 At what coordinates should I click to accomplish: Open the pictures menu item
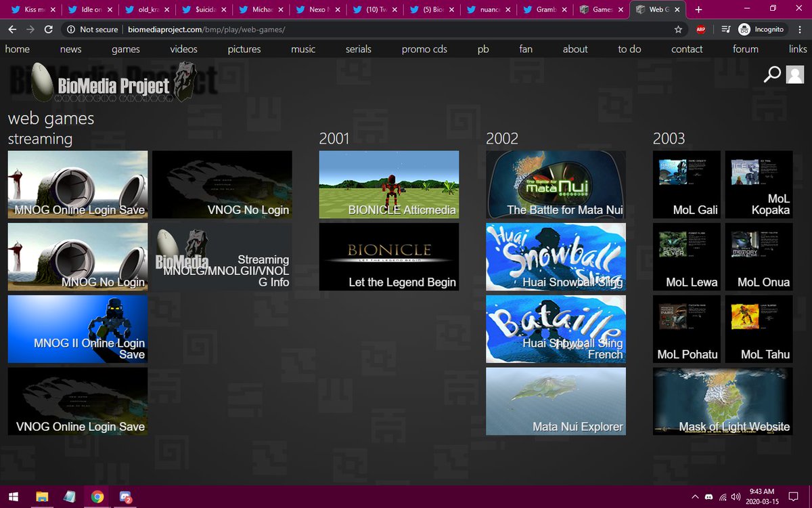pyautogui.click(x=244, y=49)
